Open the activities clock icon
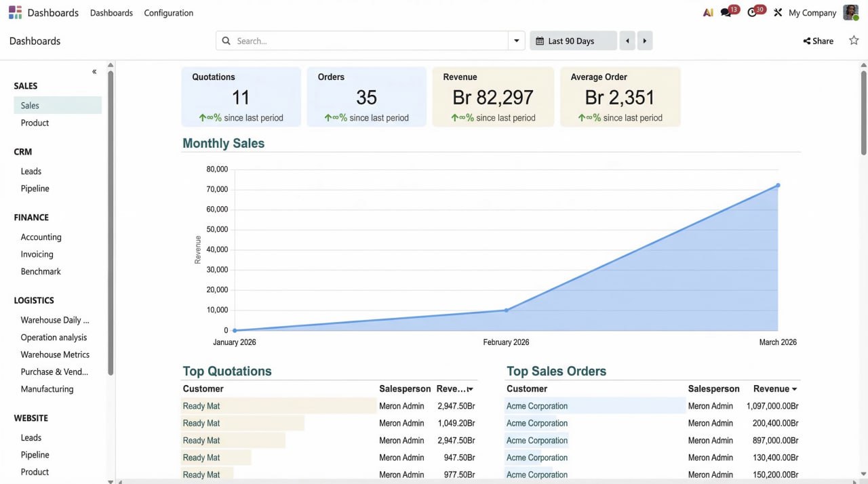This screenshot has height=484, width=868. 752,13
